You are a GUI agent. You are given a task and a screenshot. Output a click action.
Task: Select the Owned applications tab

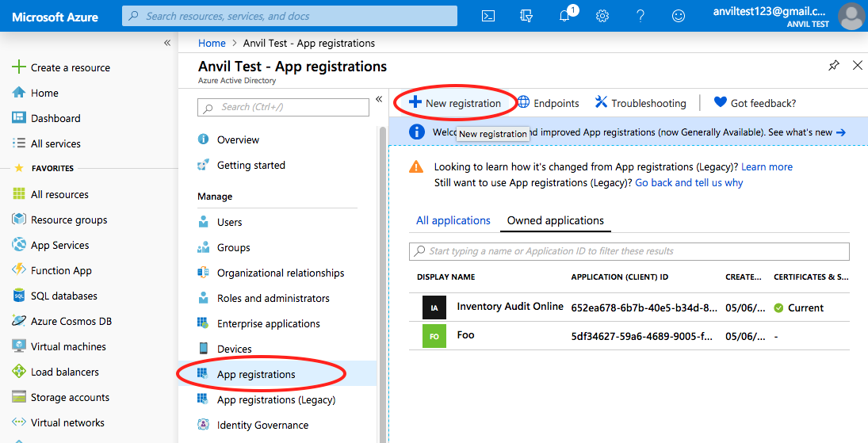point(555,220)
